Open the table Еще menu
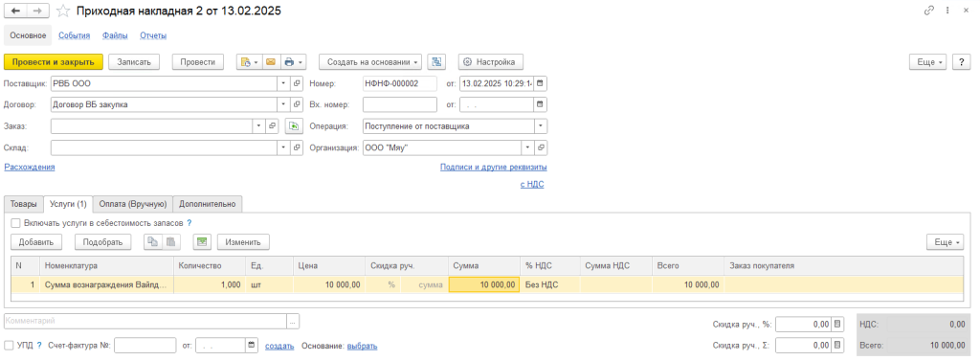 pyautogui.click(x=945, y=241)
